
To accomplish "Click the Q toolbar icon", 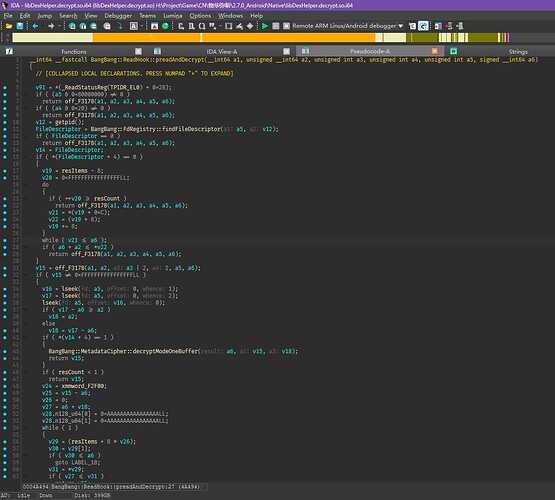I will click(202, 26).
